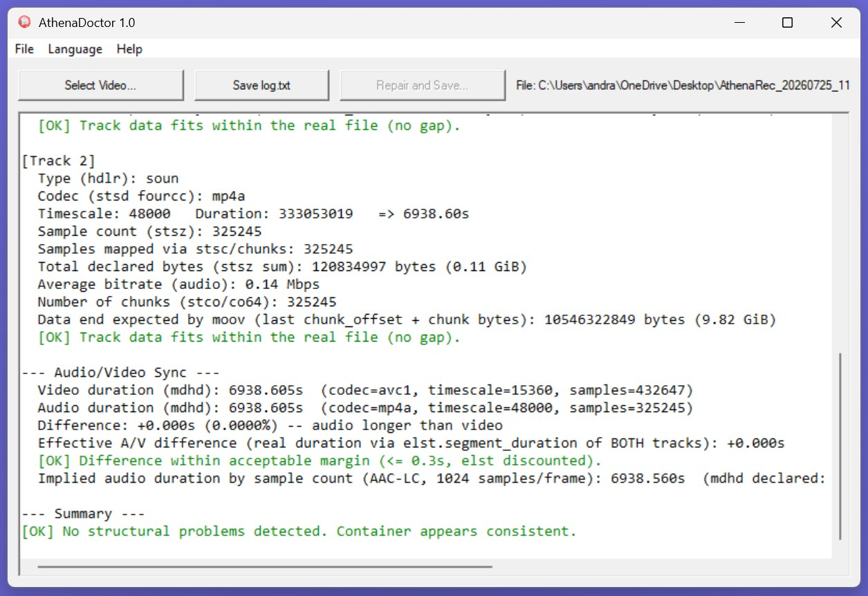
Task: Open the File menu
Action: point(24,49)
